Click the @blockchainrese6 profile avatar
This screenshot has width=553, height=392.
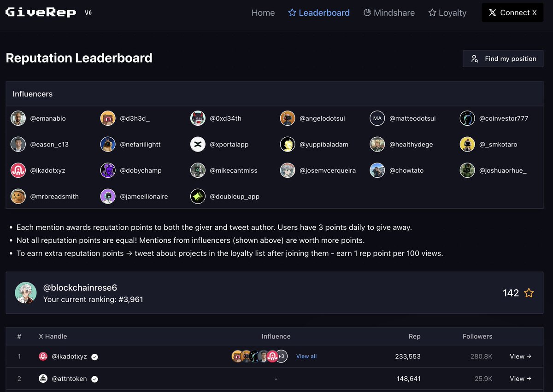[26, 293]
